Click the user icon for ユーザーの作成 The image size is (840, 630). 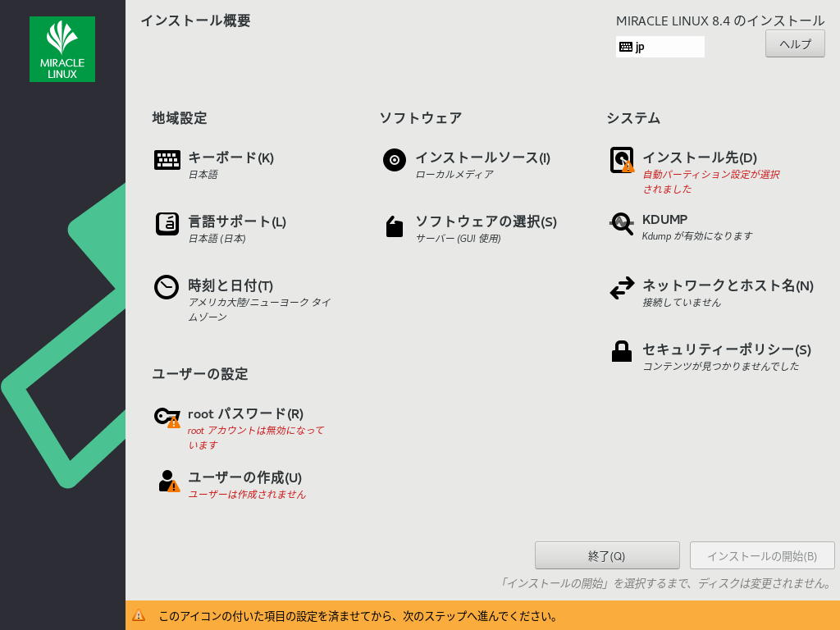167,481
